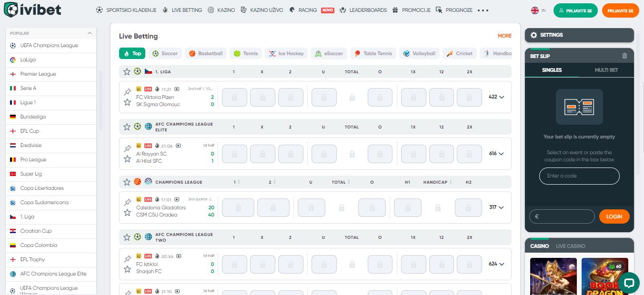Click the coupon code input field
The width and height of the screenshot is (644, 295).
(x=579, y=176)
